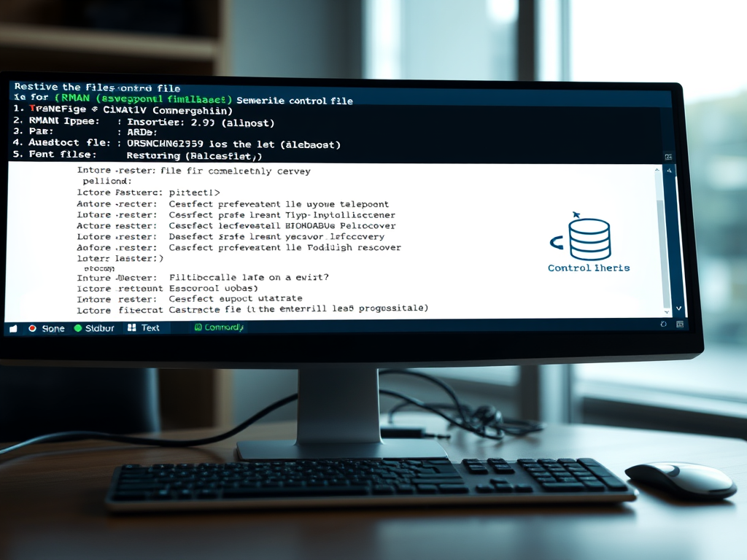This screenshot has width=747, height=560.
Task: Click the value 'ARDa:' on step 3
Action: pyautogui.click(x=142, y=133)
